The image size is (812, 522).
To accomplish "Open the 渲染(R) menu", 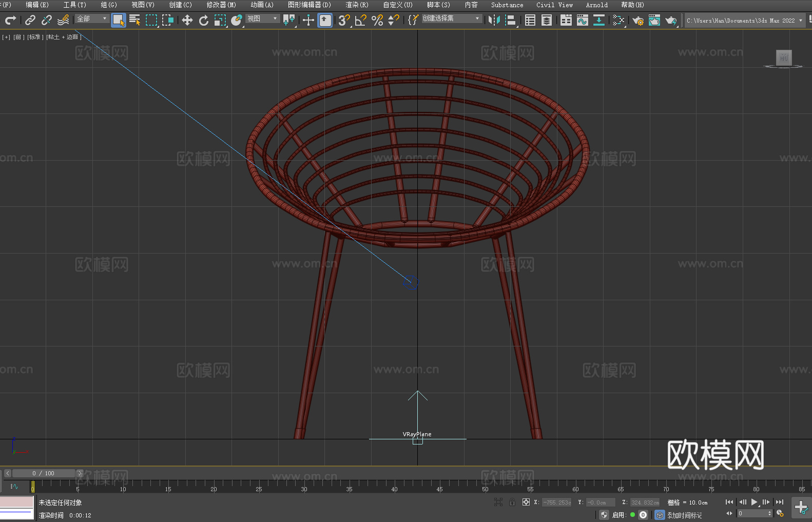I will point(357,5).
